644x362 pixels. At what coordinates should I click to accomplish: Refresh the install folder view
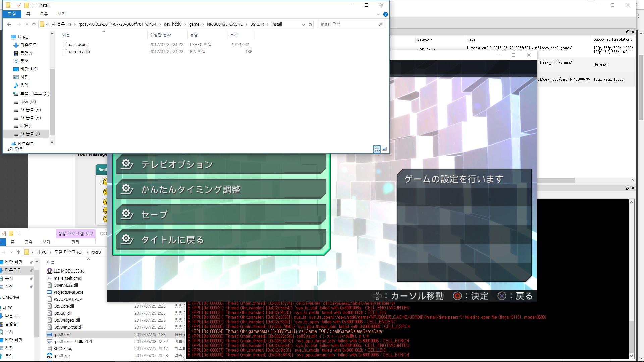pyautogui.click(x=310, y=24)
